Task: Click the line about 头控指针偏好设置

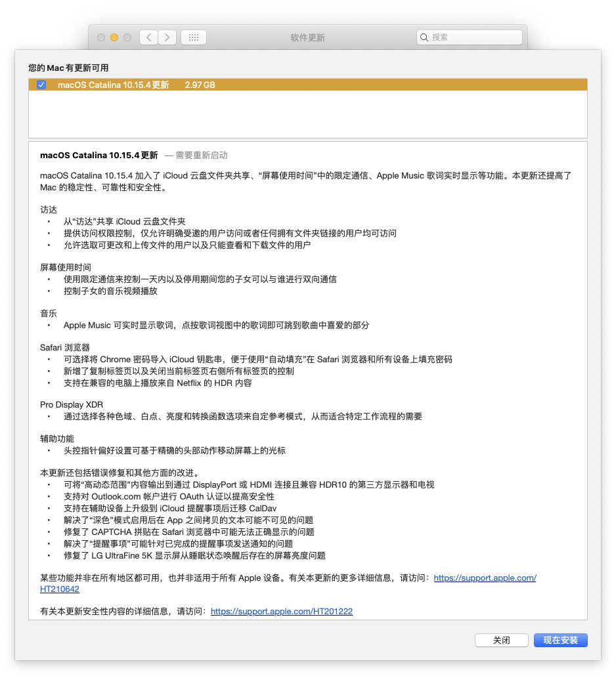Action: [174, 450]
